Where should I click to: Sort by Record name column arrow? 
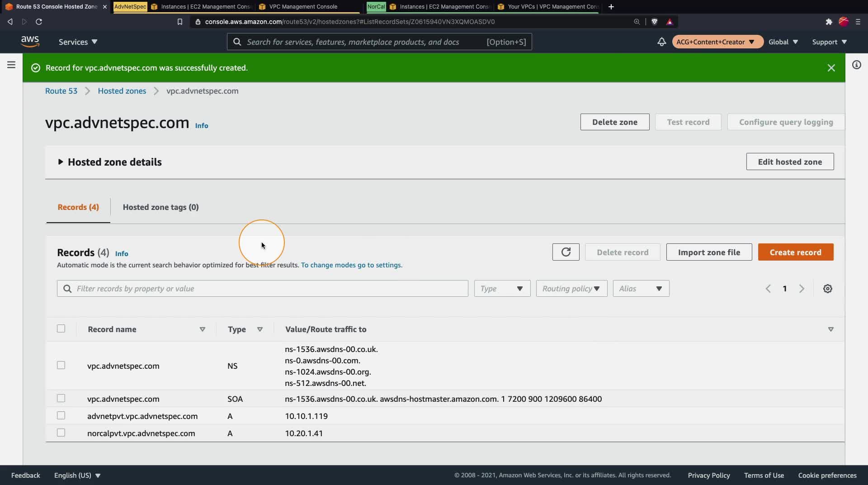pyautogui.click(x=202, y=329)
